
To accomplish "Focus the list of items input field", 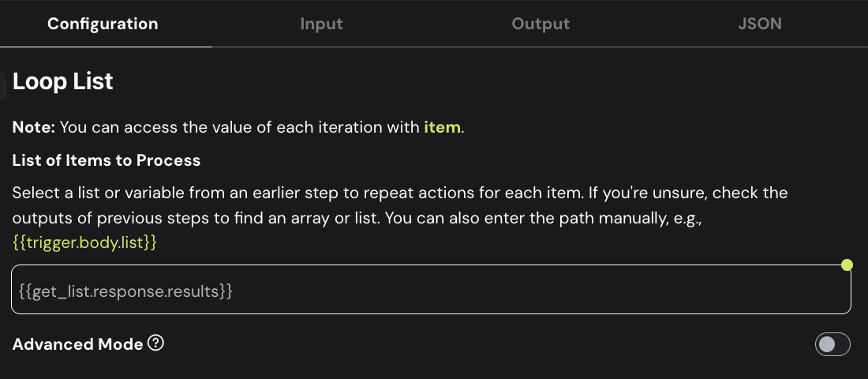I will point(473,291).
